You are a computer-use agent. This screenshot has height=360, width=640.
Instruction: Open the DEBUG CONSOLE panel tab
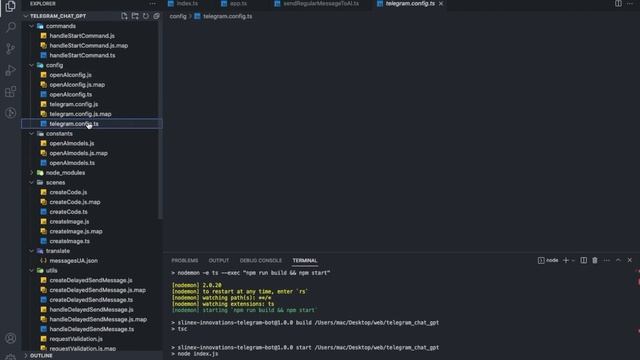point(260,260)
